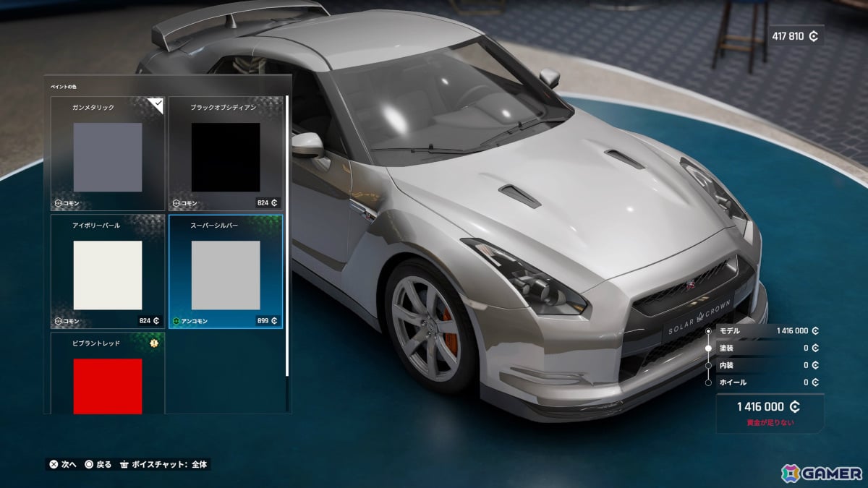Click the circle button icon for 戻る
This screenshot has height=488, width=868.
coord(89,464)
